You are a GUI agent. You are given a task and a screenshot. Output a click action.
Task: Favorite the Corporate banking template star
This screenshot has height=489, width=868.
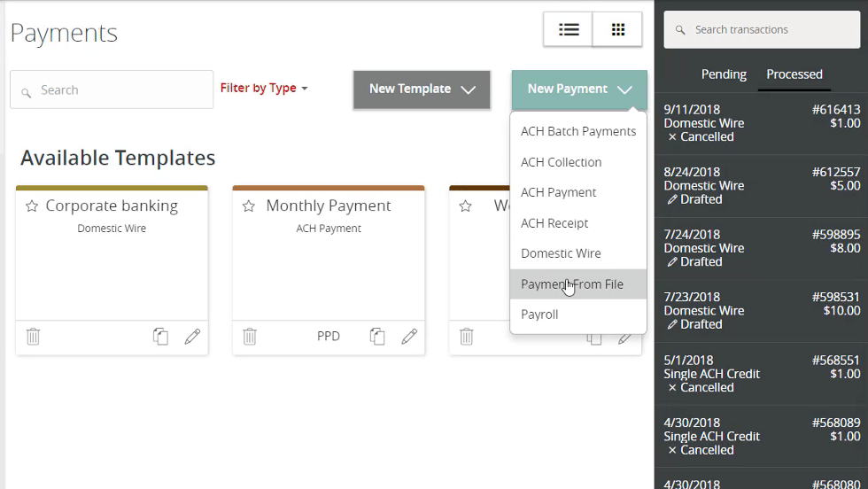click(32, 206)
